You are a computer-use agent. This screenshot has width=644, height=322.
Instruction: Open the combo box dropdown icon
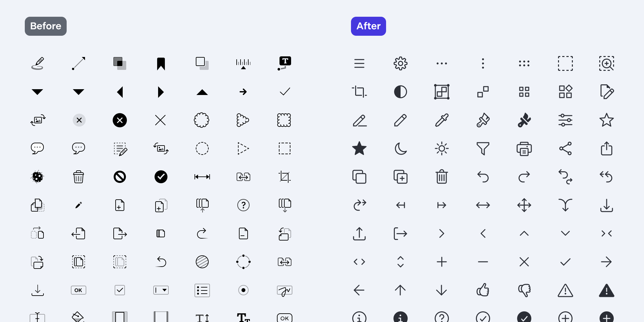(161, 290)
